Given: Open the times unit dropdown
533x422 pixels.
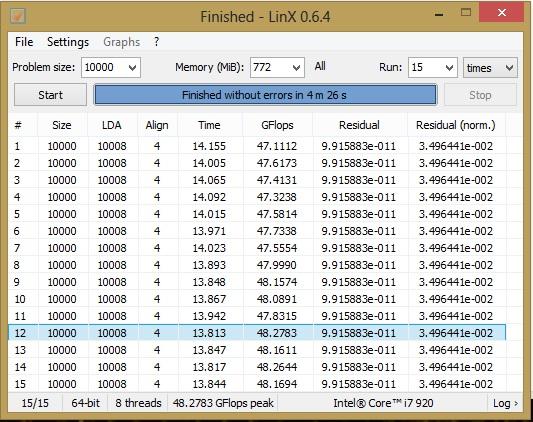Looking at the screenshot, I should (x=491, y=68).
